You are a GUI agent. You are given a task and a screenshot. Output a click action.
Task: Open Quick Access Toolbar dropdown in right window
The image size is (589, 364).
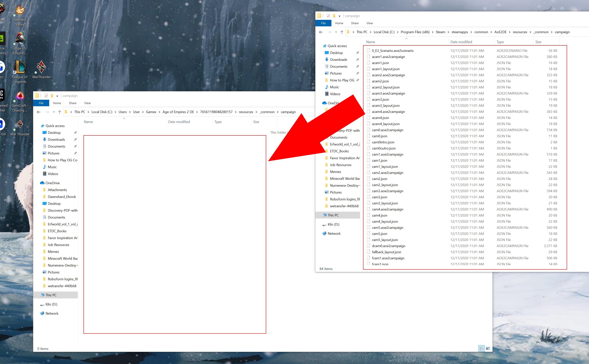pos(339,16)
